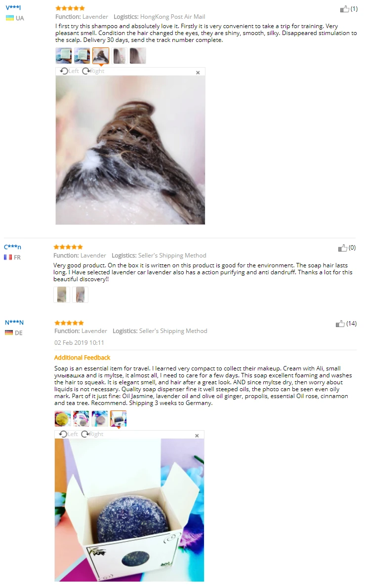Viewport: 366px width, 588px height.
Task: Rotate soap box photo left
Action: click(69, 434)
